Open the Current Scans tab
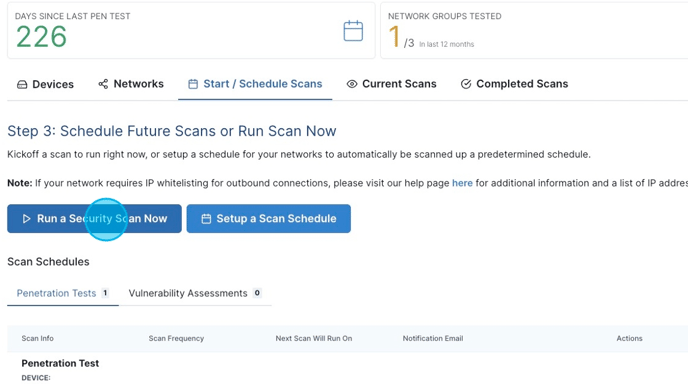The width and height of the screenshot is (688, 384). (x=391, y=84)
